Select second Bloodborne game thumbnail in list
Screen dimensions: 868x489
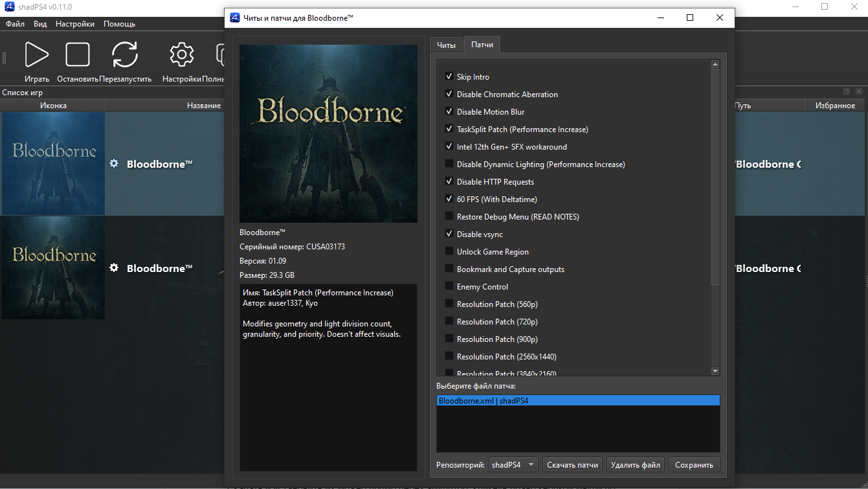[53, 267]
